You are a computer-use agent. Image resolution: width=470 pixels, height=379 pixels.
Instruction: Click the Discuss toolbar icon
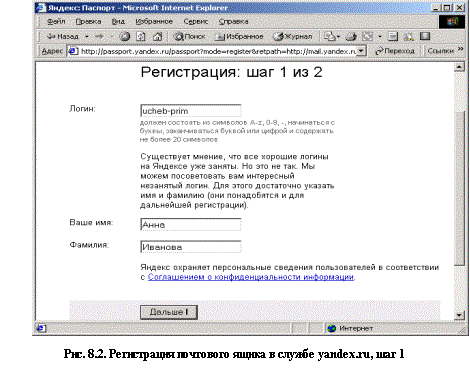click(393, 36)
